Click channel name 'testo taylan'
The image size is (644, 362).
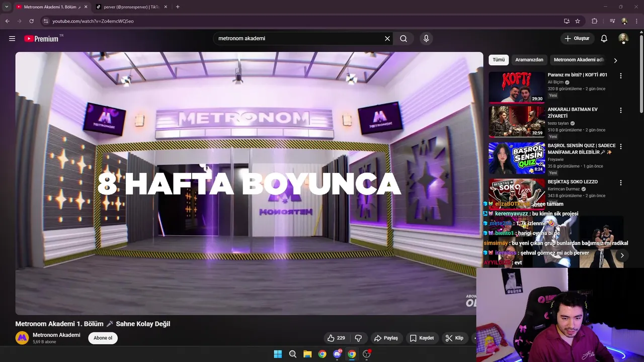[558, 123]
